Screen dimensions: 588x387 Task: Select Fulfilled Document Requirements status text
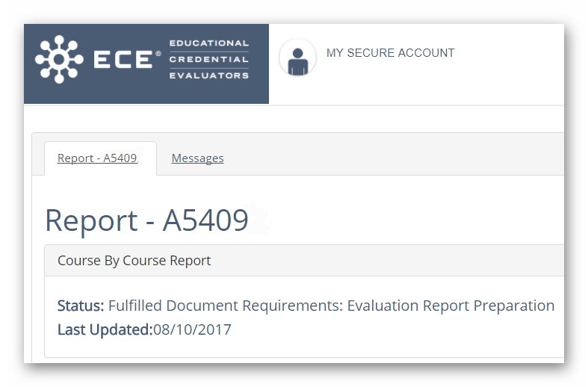226,306
